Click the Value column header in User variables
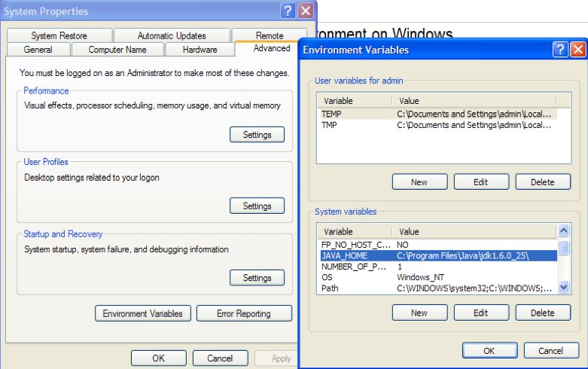 click(474, 101)
